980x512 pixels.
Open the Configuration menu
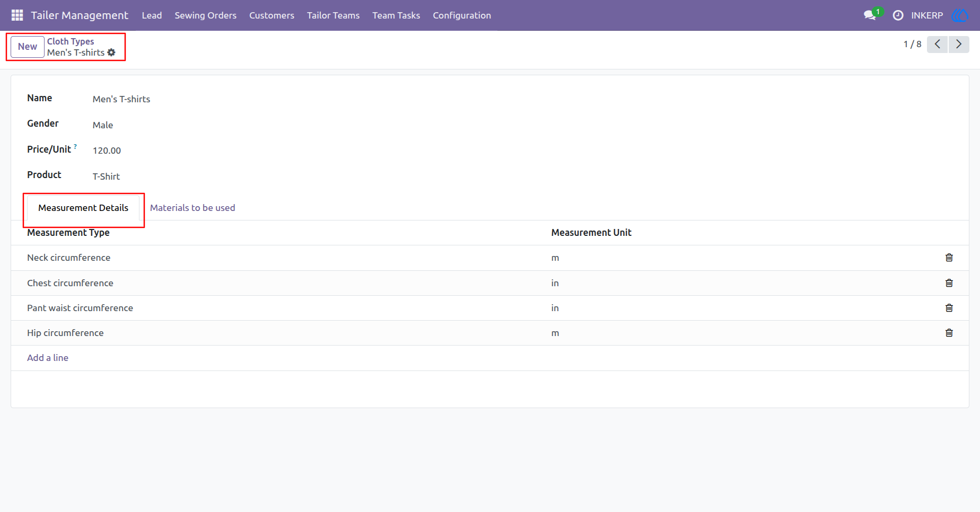(462, 15)
